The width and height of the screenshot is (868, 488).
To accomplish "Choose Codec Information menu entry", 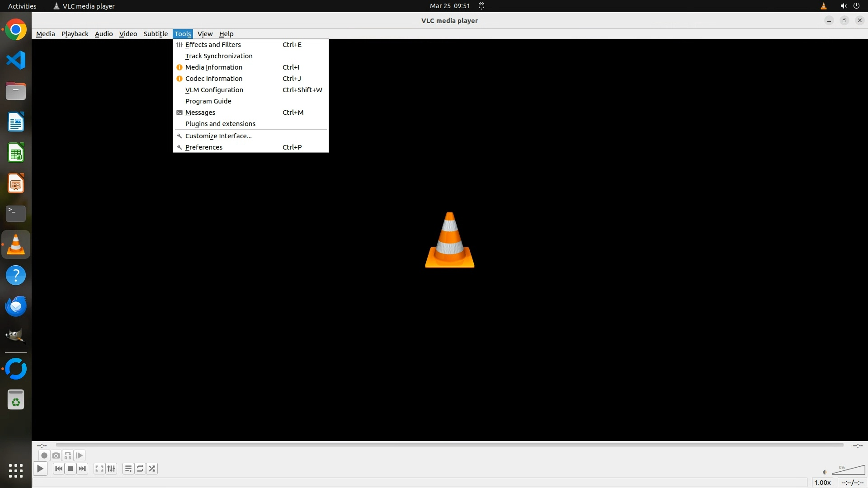I will 214,79.
